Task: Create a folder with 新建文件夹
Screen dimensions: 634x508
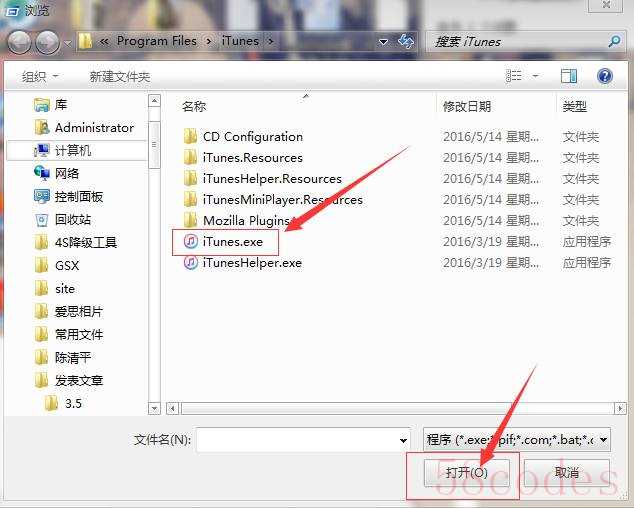Action: [120, 76]
